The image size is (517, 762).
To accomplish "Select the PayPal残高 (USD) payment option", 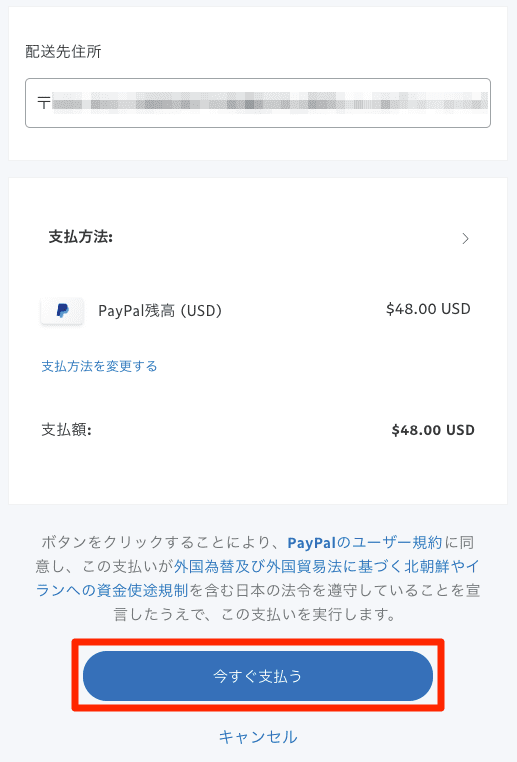I will (x=160, y=311).
